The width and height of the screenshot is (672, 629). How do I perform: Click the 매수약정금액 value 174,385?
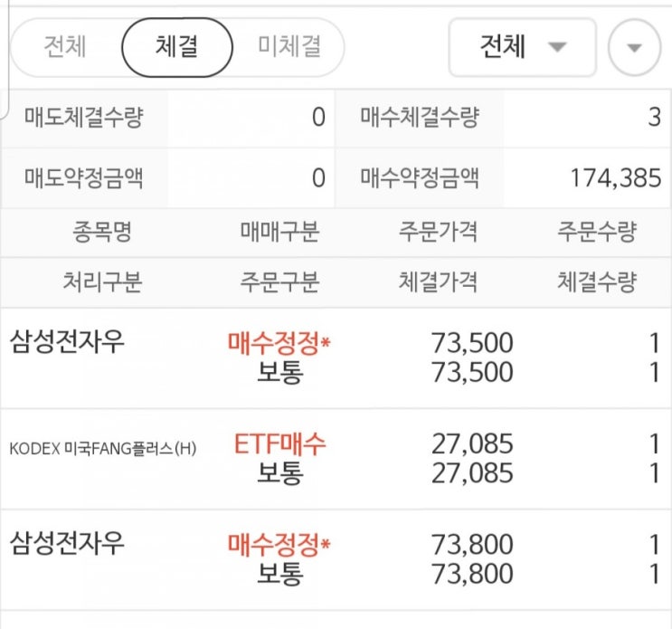pos(615,177)
